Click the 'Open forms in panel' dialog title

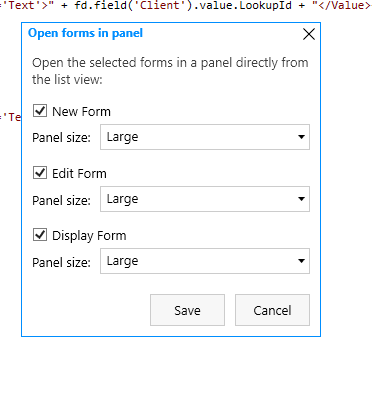click(85, 33)
